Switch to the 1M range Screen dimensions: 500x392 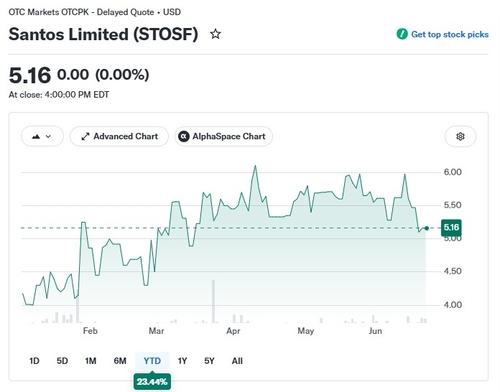click(x=91, y=361)
